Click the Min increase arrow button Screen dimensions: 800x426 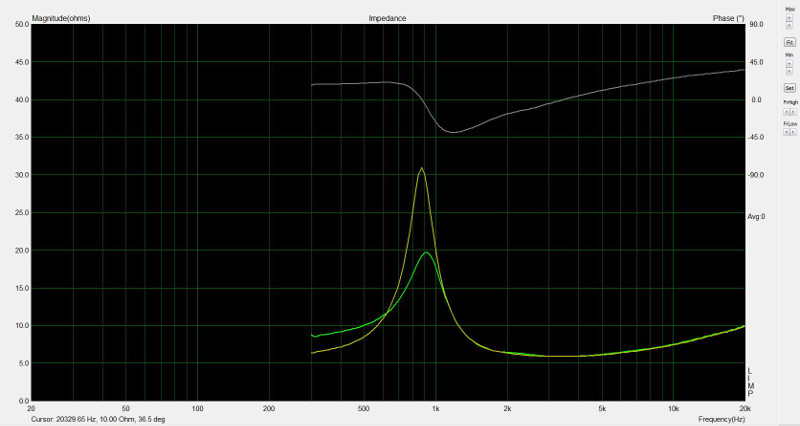click(x=789, y=62)
